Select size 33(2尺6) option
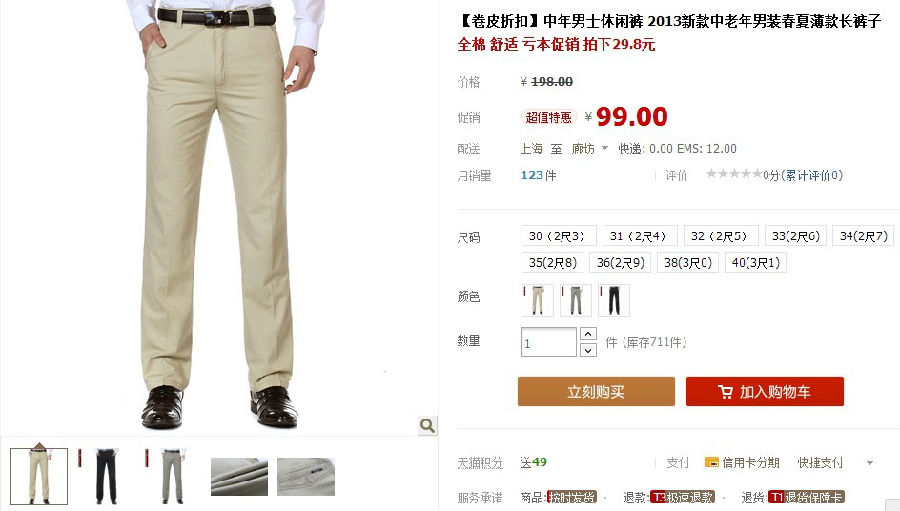 pos(796,236)
